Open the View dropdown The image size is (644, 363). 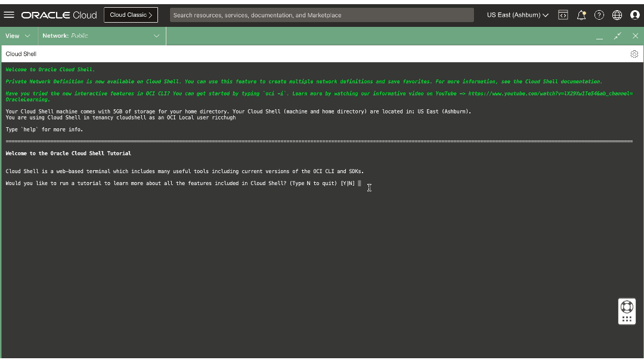pyautogui.click(x=18, y=36)
